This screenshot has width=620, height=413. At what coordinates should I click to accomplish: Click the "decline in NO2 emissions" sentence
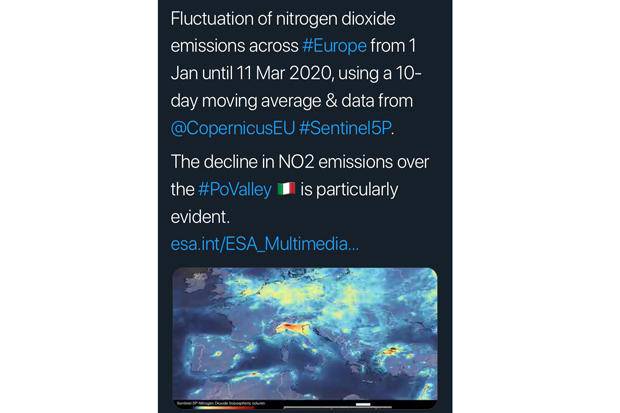tap(299, 161)
